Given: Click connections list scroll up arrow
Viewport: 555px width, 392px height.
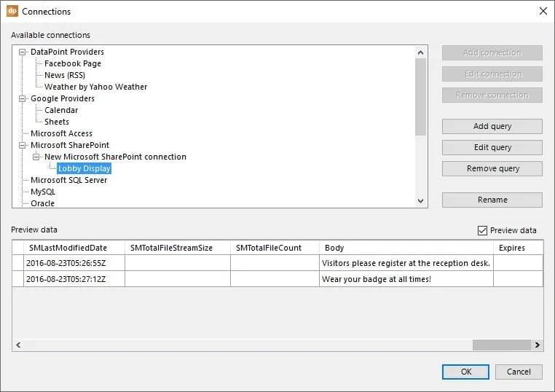Looking at the screenshot, I should pyautogui.click(x=420, y=52).
